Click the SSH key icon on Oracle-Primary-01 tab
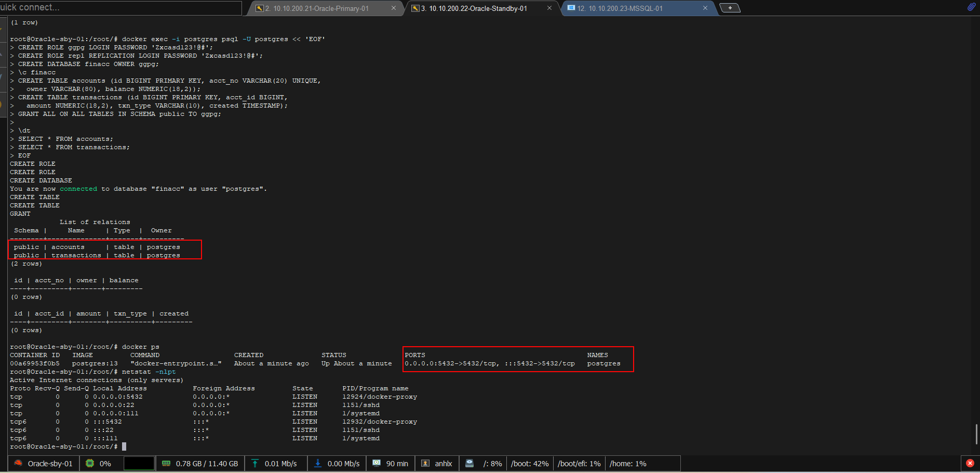The image size is (980, 473). click(260, 8)
